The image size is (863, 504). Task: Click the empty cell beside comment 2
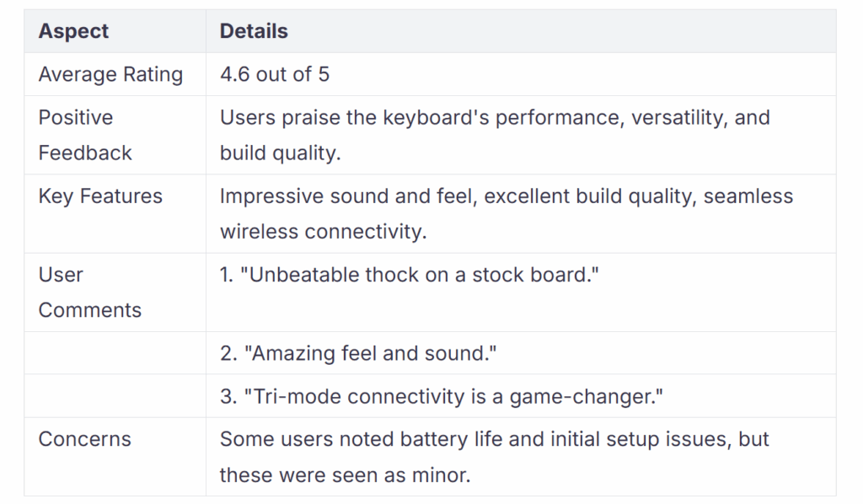pos(115,353)
